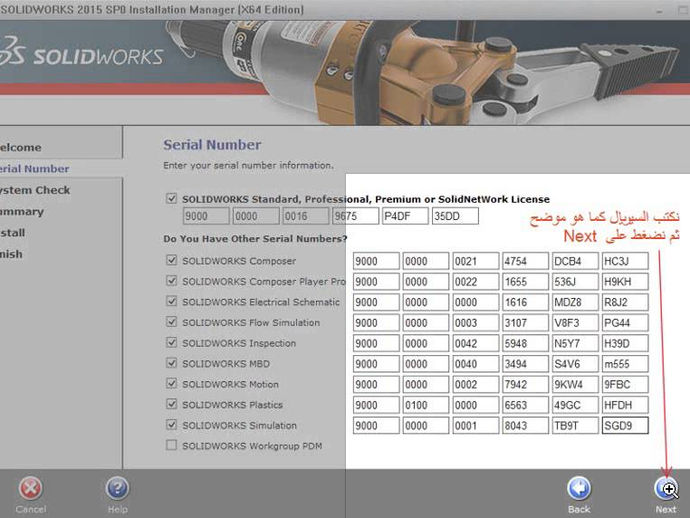Click the Composer Player Pro field 0022

point(476,282)
